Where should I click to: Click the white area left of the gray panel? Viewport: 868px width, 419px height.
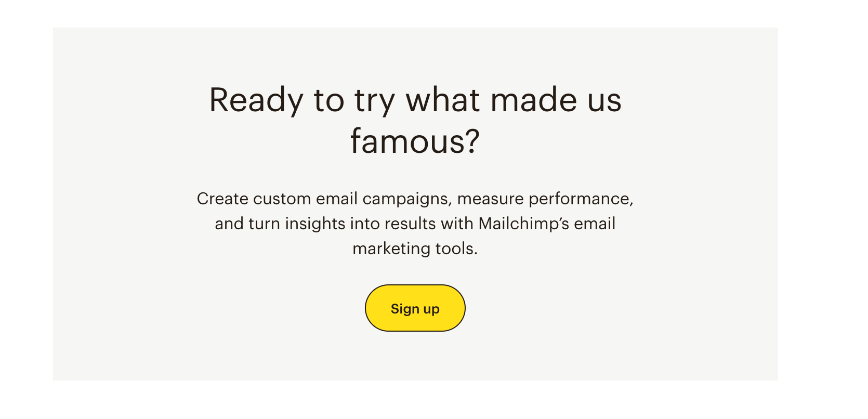(26, 208)
